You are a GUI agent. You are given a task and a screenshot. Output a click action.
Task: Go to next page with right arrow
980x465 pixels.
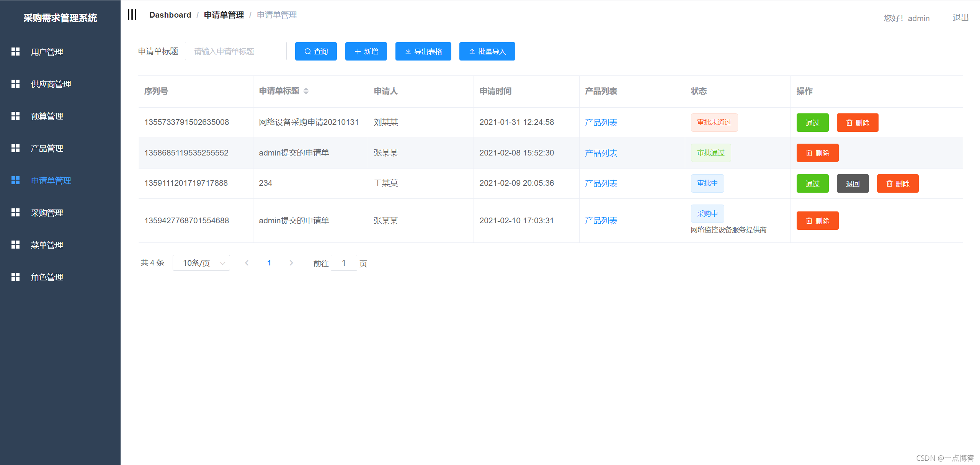[291, 263]
